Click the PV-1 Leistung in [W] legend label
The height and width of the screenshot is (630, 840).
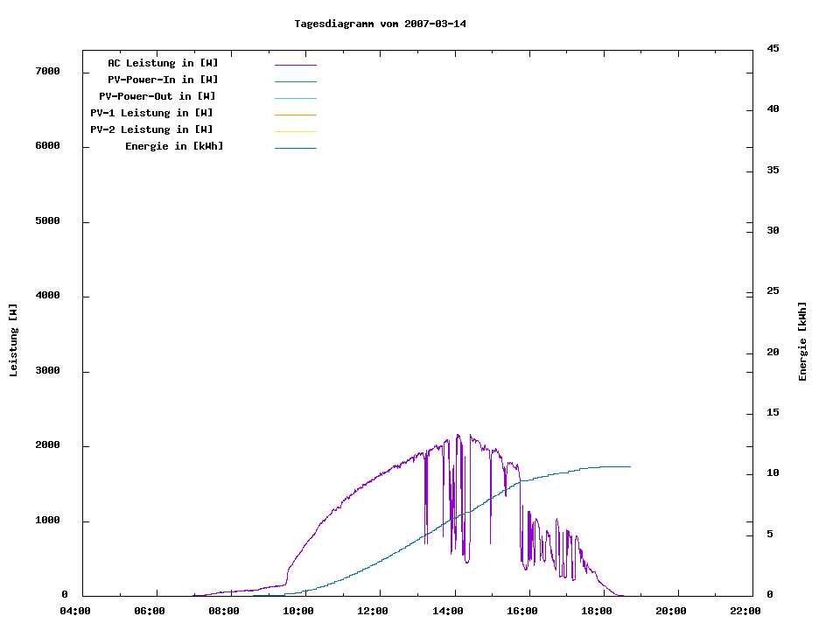tap(151, 113)
